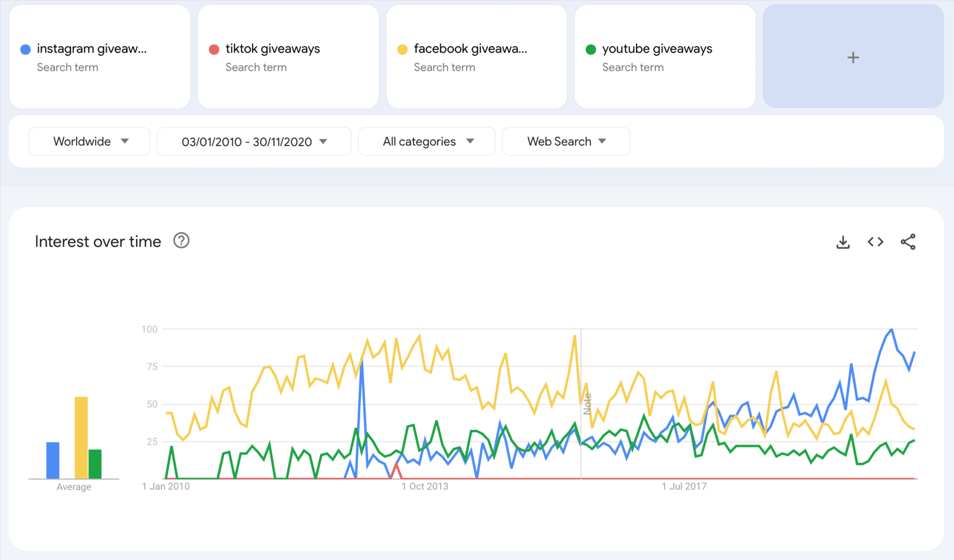Click the yellow dot beside facebook giveaways
Screen dimensions: 954x560
(402, 49)
